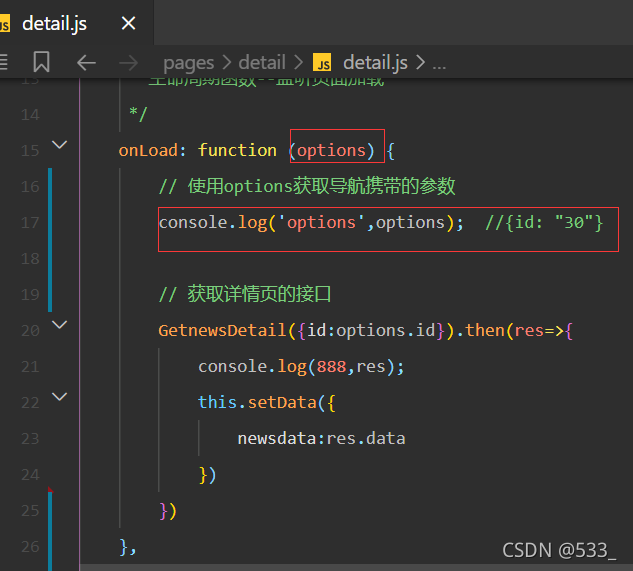Click the word function on line 15

tap(237, 150)
